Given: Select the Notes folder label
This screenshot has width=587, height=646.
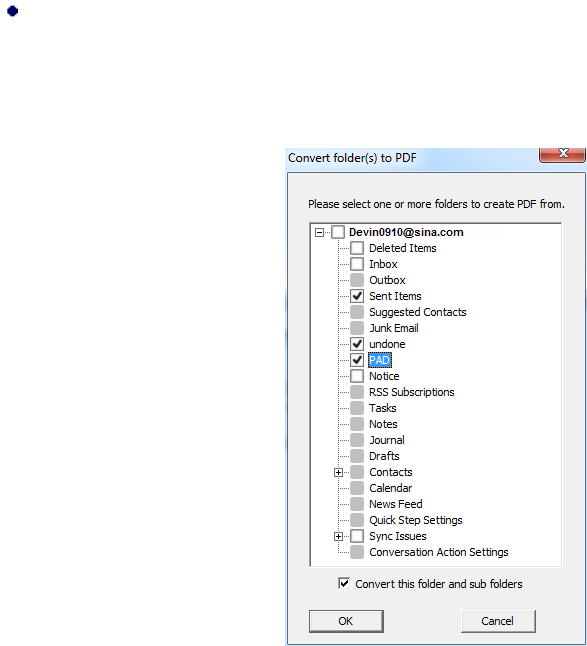Looking at the screenshot, I should click(383, 424).
